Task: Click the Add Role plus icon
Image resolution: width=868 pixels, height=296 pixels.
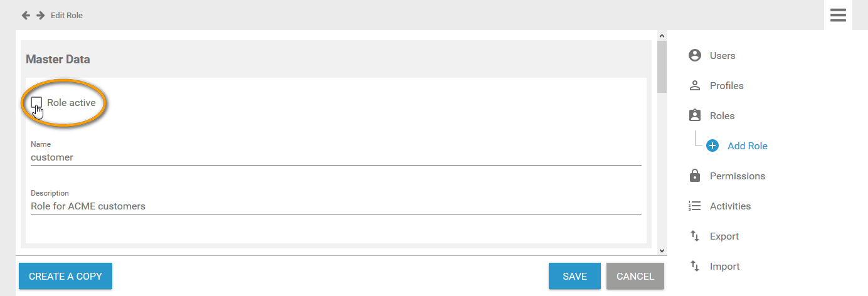Action: pyautogui.click(x=712, y=145)
